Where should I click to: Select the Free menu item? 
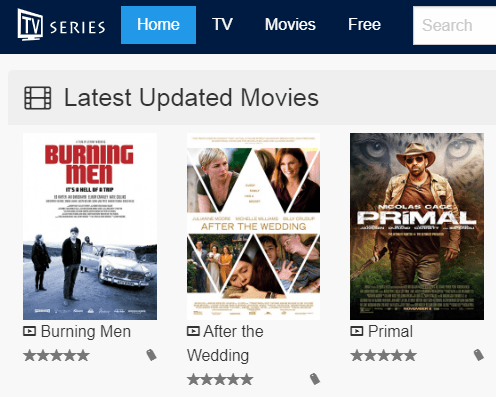point(364,25)
